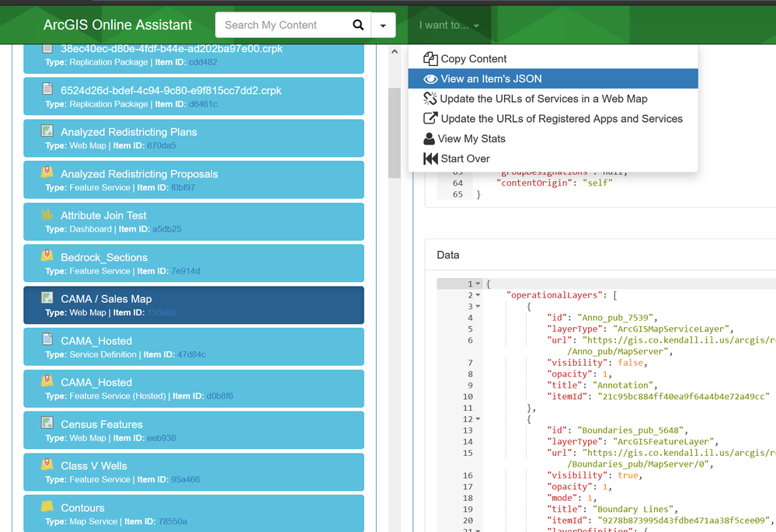Open the search options dropdown caret

[383, 25]
